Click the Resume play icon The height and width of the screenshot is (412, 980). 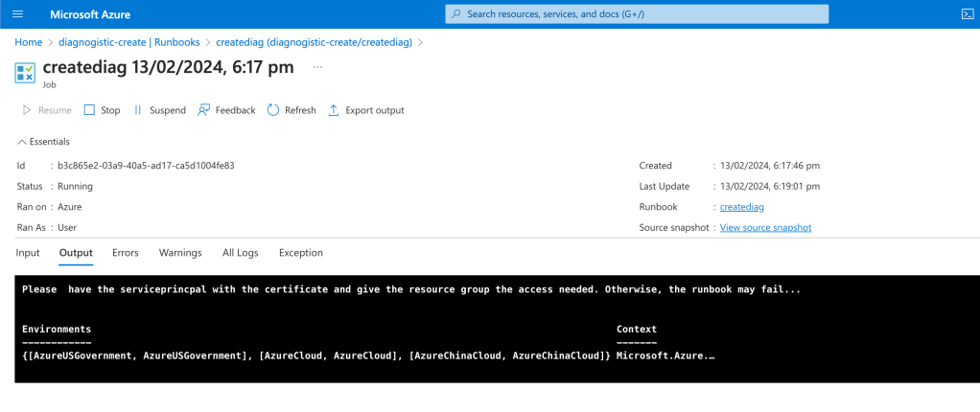(x=27, y=110)
